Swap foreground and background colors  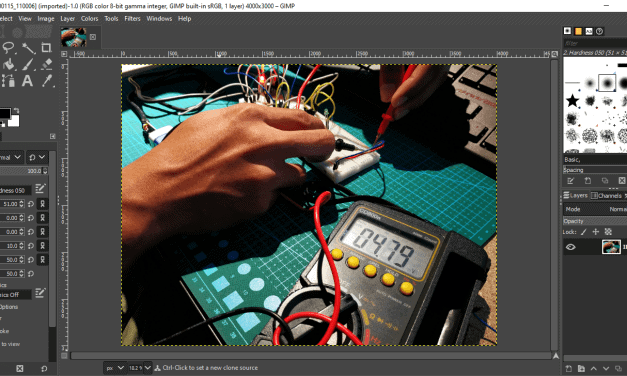[16, 110]
